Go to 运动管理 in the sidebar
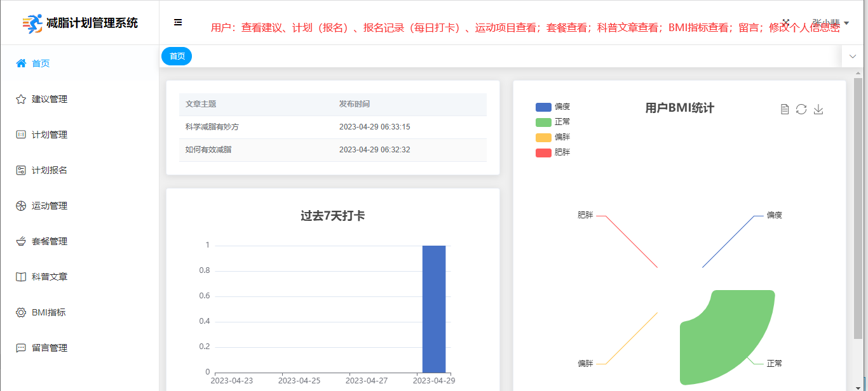This screenshot has height=391, width=868. [50, 206]
